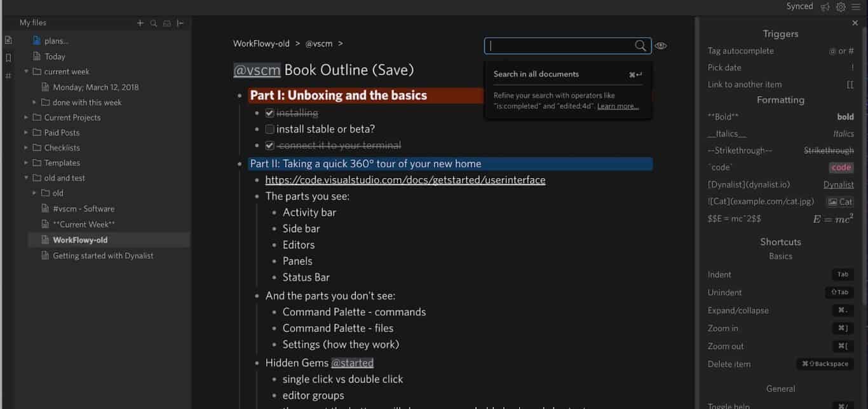Open the inbox capture icon beside search
The width and height of the screenshot is (868, 409).
click(x=166, y=22)
